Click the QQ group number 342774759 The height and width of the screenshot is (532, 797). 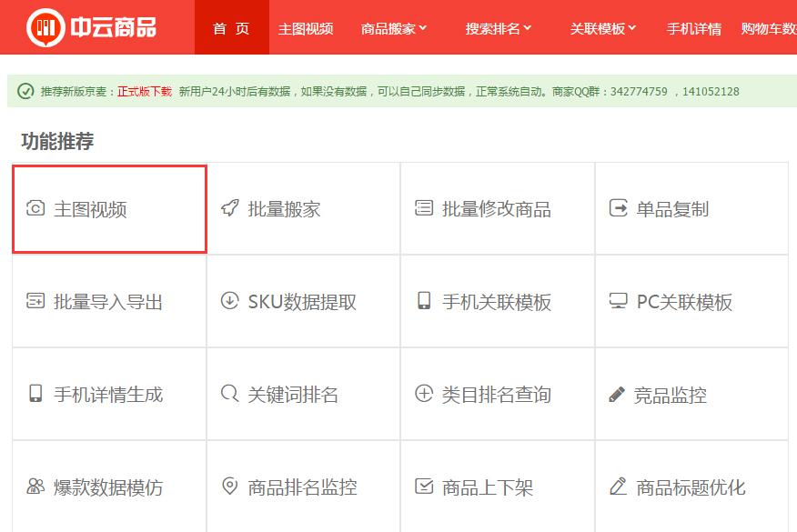(639, 92)
